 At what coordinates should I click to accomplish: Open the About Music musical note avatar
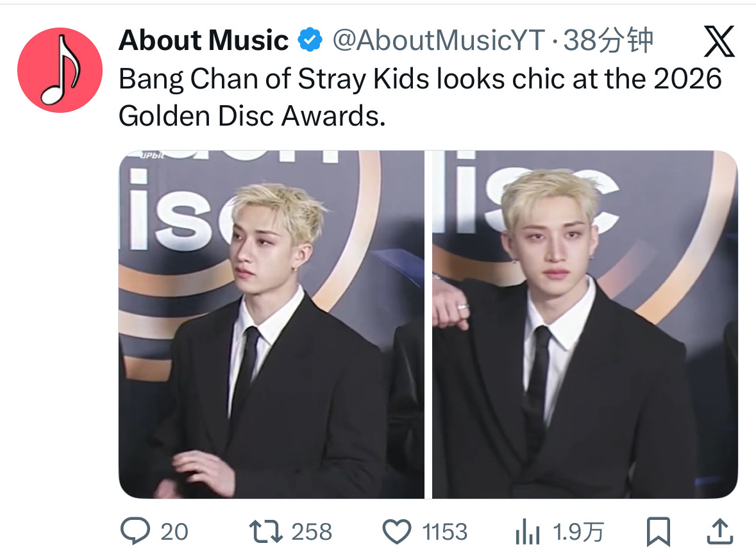tap(60, 70)
